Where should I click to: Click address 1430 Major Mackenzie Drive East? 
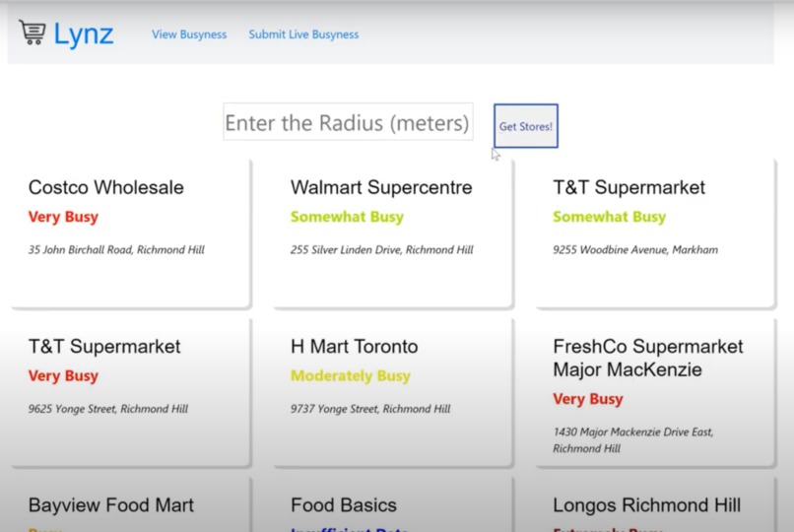tap(633, 439)
